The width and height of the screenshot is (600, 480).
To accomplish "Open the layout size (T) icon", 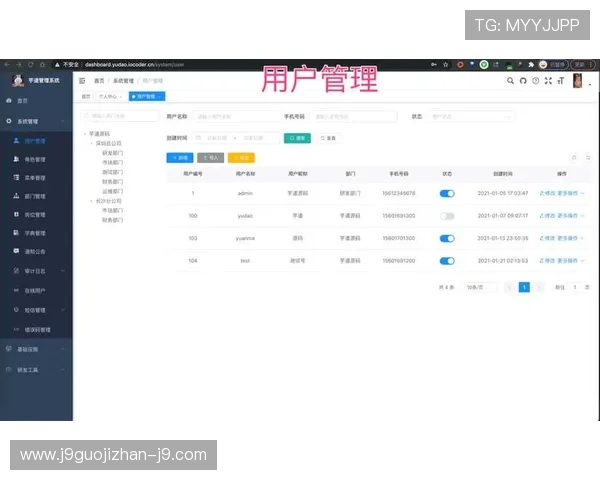I will tap(561, 81).
